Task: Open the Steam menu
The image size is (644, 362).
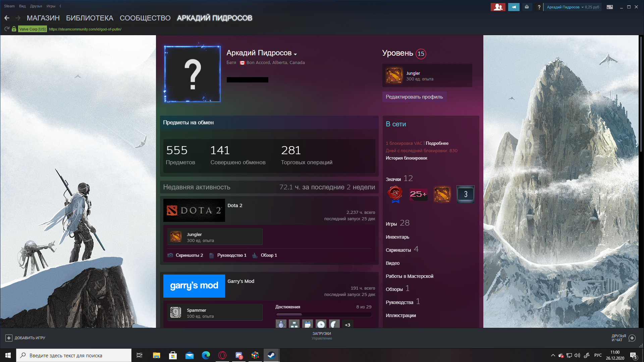Action: click(9, 6)
